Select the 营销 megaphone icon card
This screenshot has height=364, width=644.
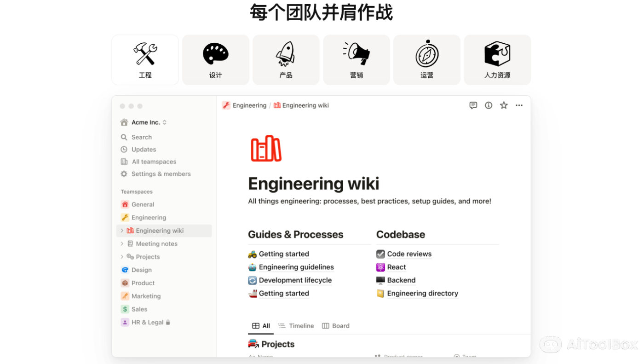point(356,53)
